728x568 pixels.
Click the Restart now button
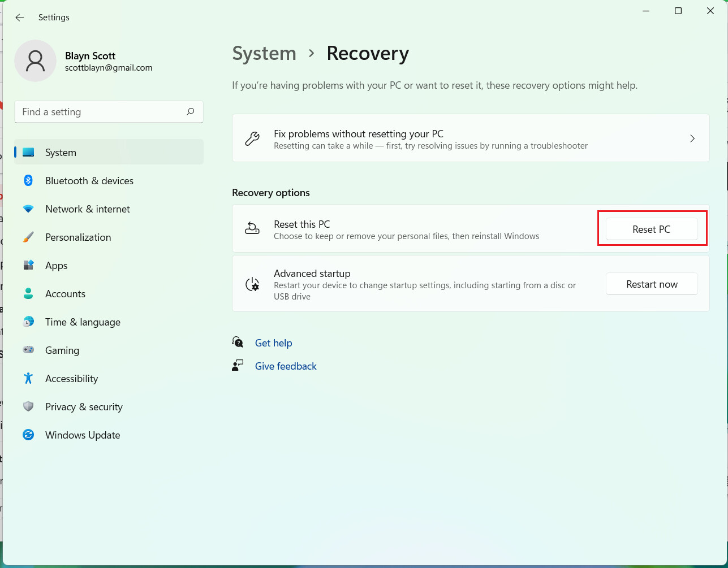click(652, 284)
